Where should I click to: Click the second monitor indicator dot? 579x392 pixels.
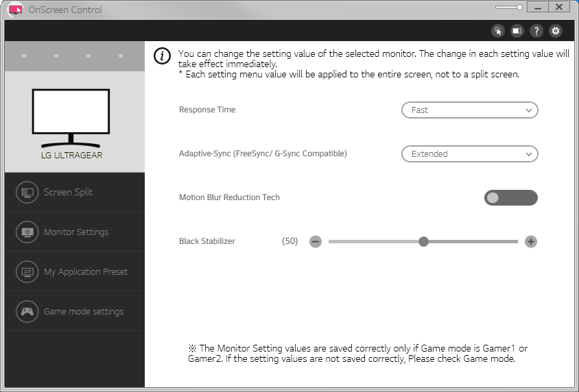coord(56,56)
